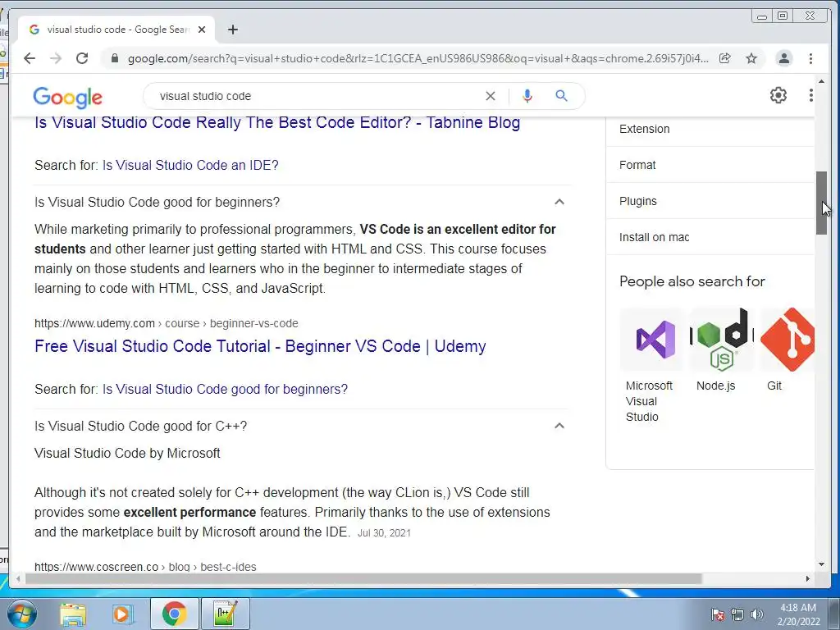Screen dimensions: 840x630
Task: Open the Git logo thumbnail
Action: pyautogui.click(x=787, y=340)
